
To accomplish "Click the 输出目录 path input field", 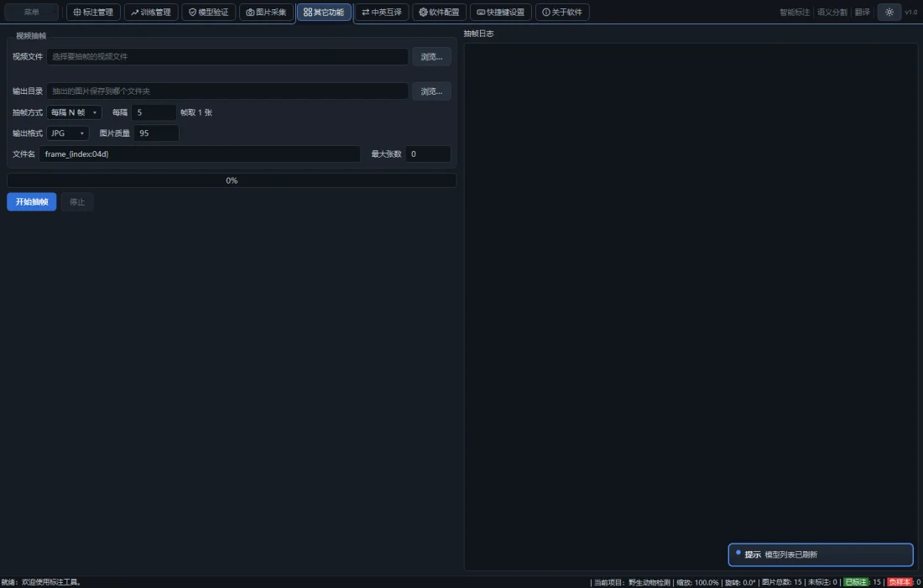I will tap(227, 91).
